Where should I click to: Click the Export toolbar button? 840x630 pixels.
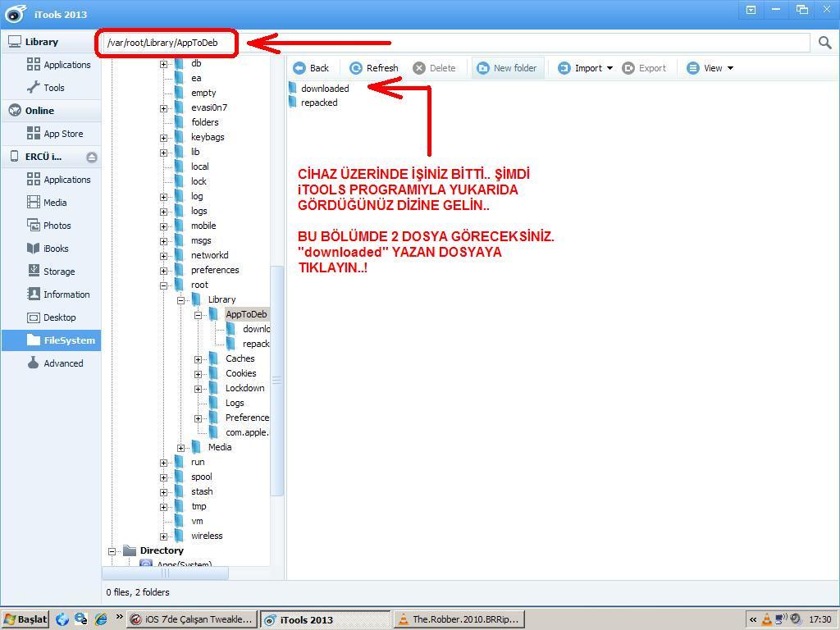tap(644, 68)
